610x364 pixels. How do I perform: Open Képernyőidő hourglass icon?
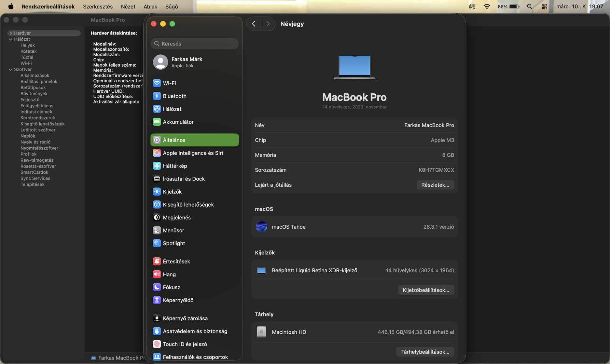[x=157, y=300]
